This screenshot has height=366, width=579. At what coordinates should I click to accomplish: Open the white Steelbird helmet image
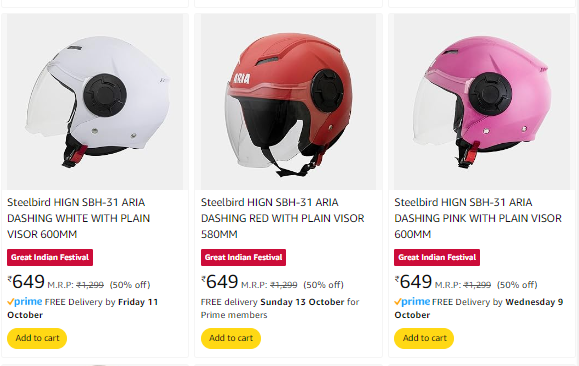tap(95, 102)
